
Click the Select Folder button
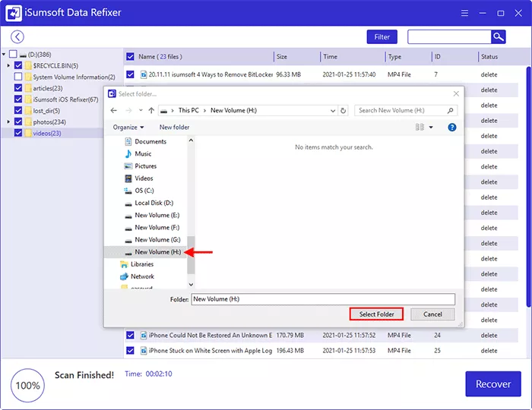(376, 314)
